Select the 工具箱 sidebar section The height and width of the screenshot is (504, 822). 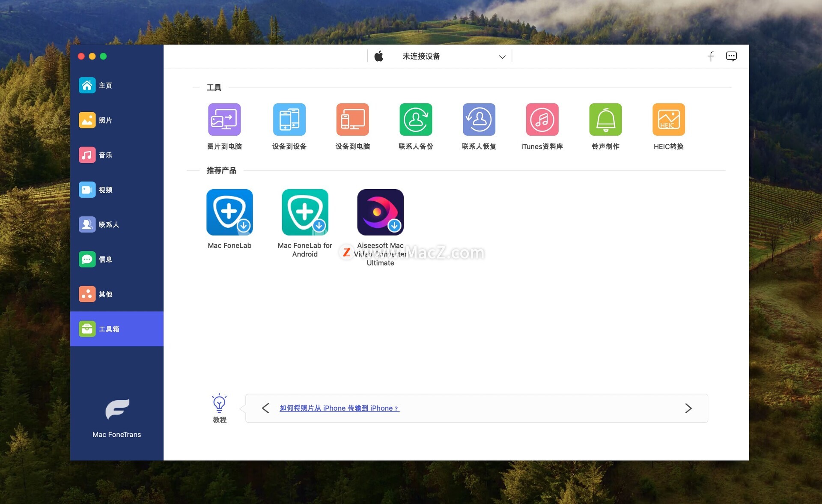pyautogui.click(x=117, y=329)
